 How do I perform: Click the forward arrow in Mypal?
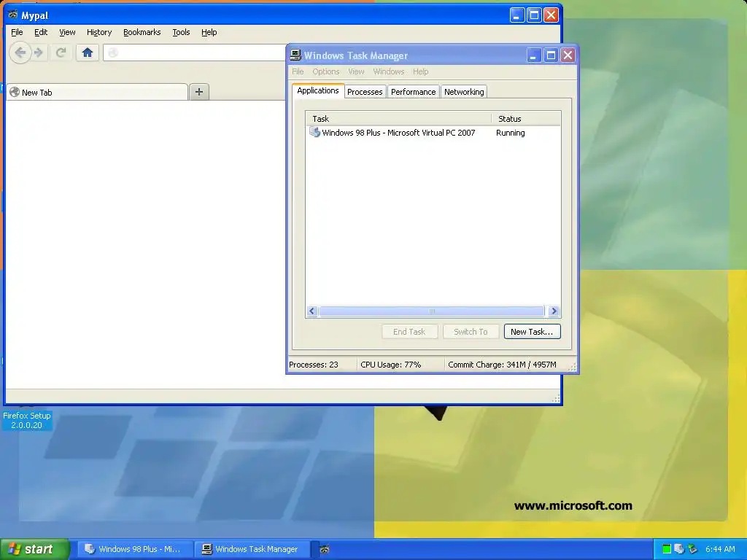pos(39,52)
